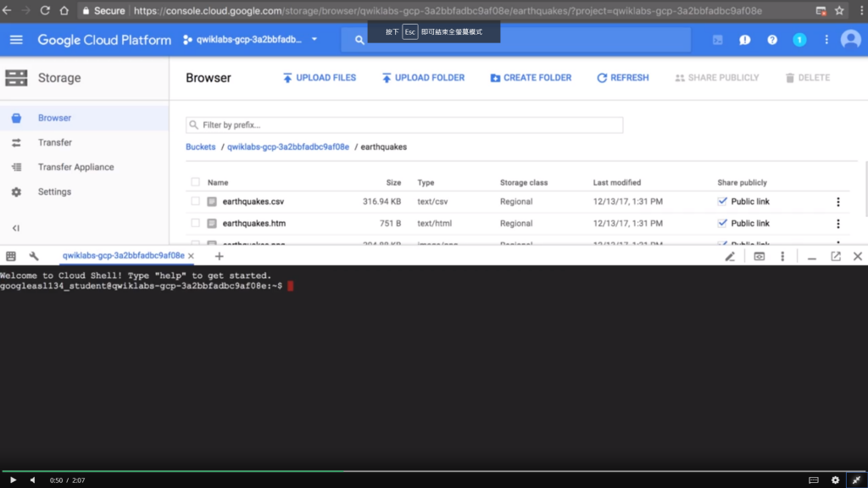This screenshot has height=488, width=868.
Task: Check the box for earthquakes.csv
Action: click(196, 202)
